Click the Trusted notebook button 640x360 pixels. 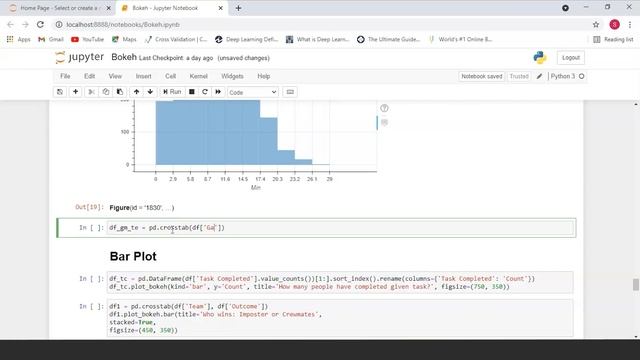(x=519, y=76)
